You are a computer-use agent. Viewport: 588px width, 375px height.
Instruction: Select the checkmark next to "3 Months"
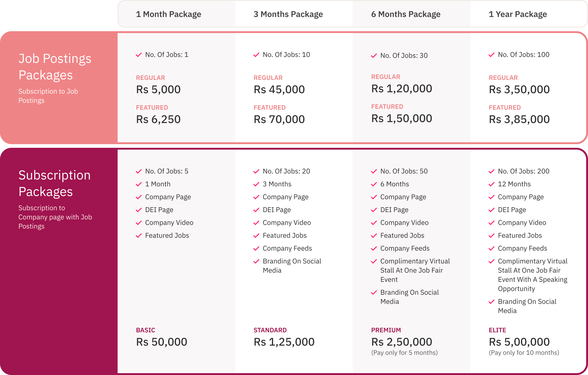[x=256, y=184]
